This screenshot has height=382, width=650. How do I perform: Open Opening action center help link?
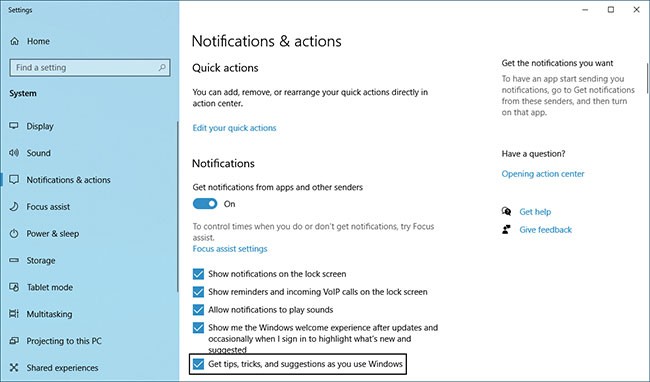click(x=543, y=174)
